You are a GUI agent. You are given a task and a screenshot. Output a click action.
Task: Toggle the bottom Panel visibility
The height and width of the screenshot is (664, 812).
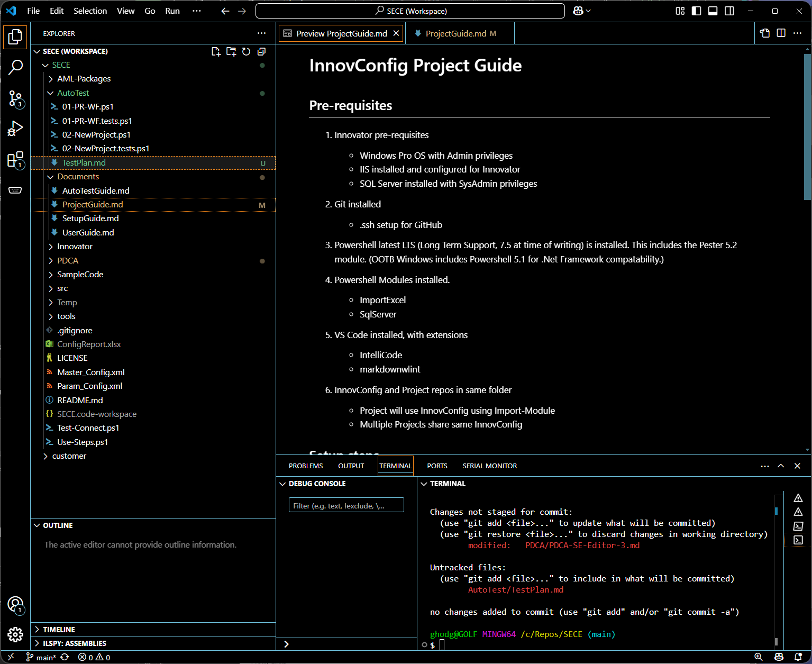(x=713, y=11)
